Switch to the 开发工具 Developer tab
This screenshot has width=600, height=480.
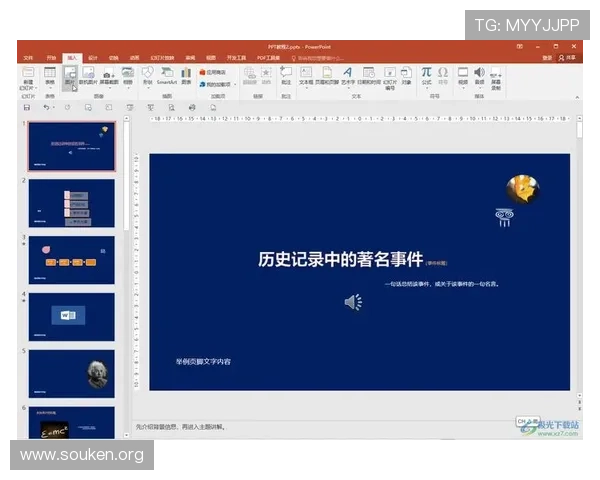tap(236, 58)
